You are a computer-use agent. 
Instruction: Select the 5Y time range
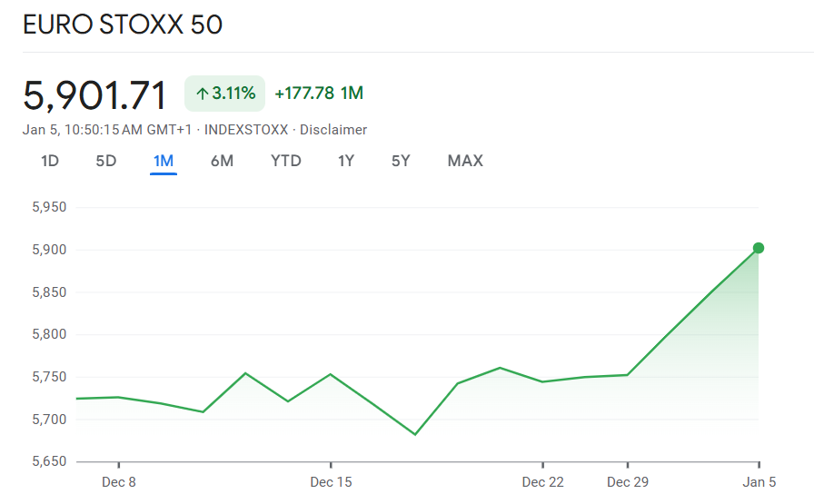[x=401, y=161]
